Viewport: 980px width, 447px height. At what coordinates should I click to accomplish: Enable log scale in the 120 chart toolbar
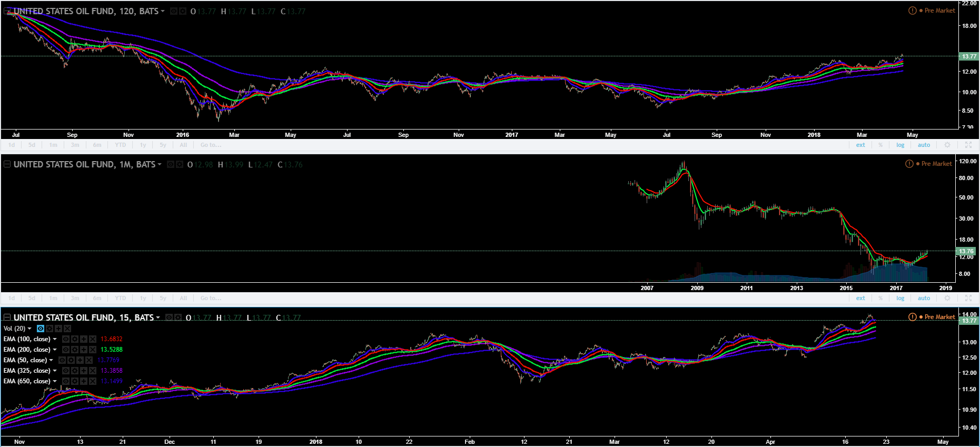pyautogui.click(x=900, y=145)
